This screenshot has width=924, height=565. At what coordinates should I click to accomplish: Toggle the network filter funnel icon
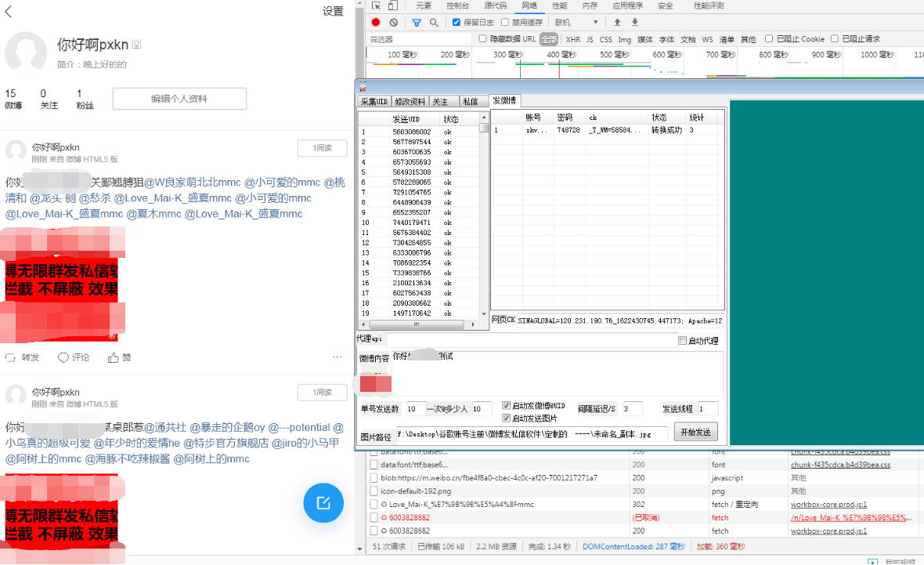(x=417, y=23)
